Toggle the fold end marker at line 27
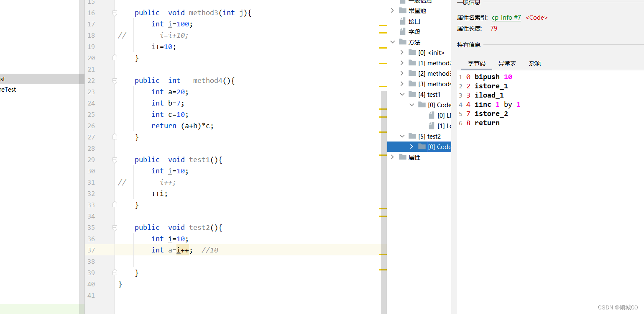This screenshot has height=314, width=644. pos(115,137)
